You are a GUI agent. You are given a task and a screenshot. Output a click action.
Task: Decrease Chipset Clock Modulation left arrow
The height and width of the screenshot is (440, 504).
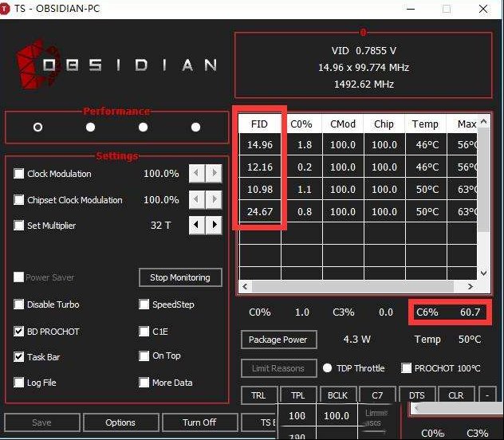pos(197,199)
